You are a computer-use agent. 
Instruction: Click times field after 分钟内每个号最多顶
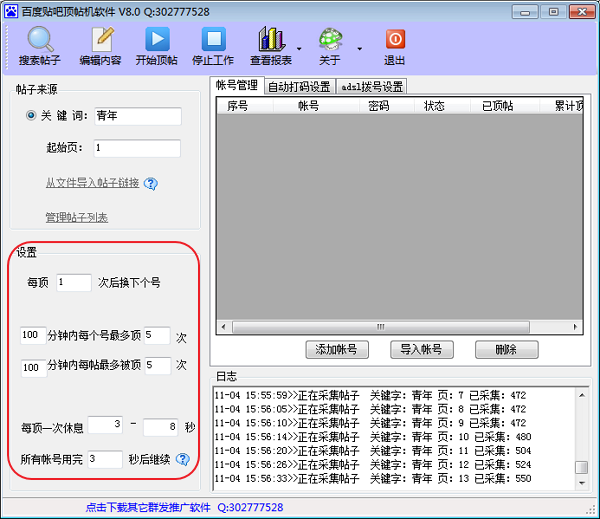pos(157,335)
